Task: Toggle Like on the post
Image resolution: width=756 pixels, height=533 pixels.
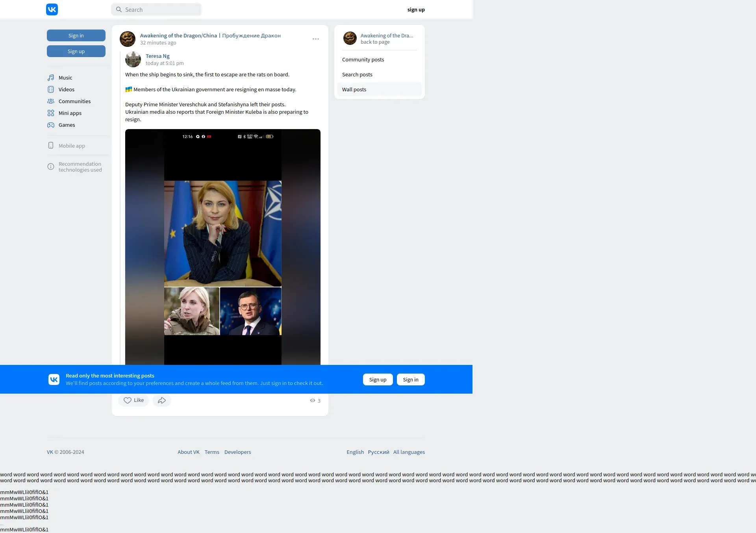Action: click(133, 400)
